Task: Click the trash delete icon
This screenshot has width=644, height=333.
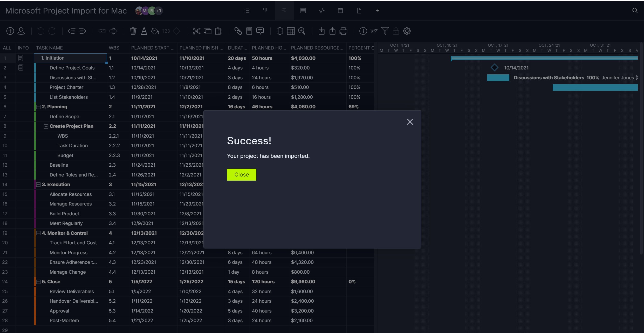Action: (x=133, y=31)
